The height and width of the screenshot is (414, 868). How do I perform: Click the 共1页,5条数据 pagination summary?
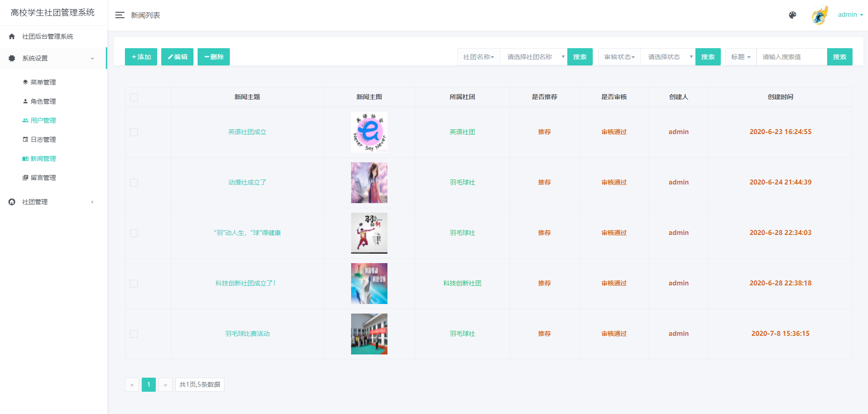(200, 384)
